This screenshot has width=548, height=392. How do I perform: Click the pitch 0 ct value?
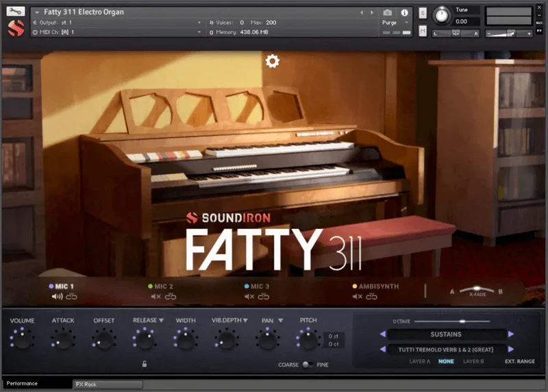point(333,344)
